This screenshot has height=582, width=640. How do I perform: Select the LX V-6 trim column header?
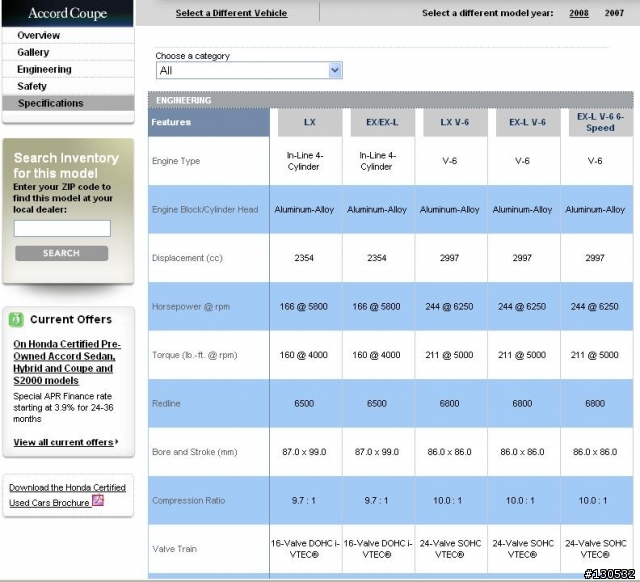455,122
